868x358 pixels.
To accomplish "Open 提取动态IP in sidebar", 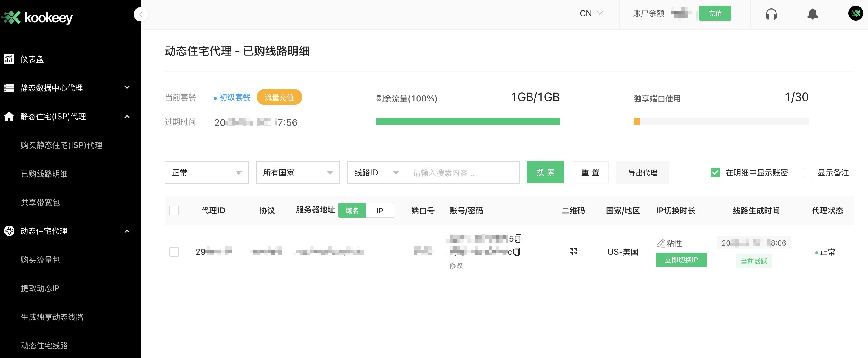I will (x=40, y=288).
